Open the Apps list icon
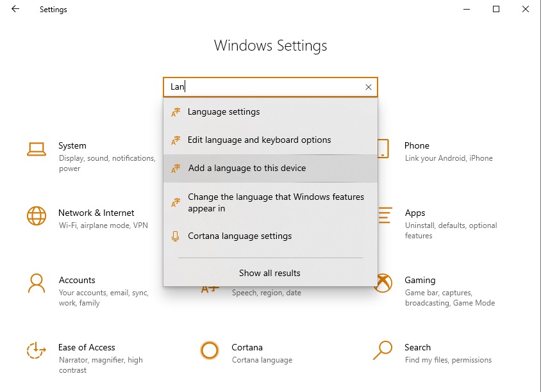 click(x=385, y=215)
